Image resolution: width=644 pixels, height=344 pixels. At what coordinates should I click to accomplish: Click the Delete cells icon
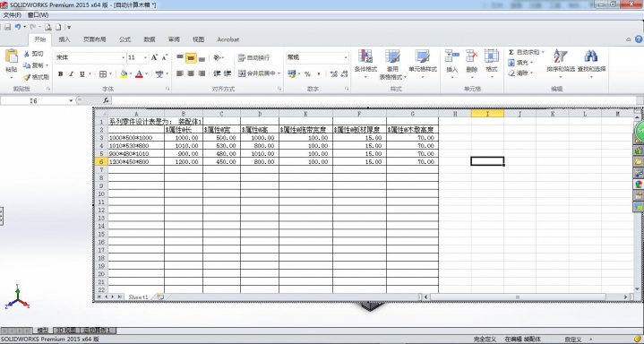(x=471, y=56)
